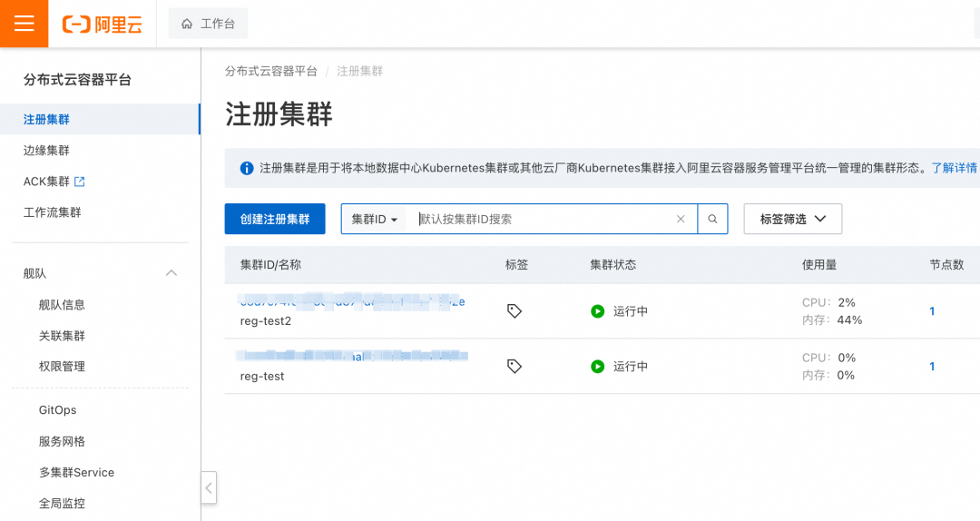This screenshot has width=980, height=521.
Task: Open node count link for reg-test
Action: pos(932,366)
